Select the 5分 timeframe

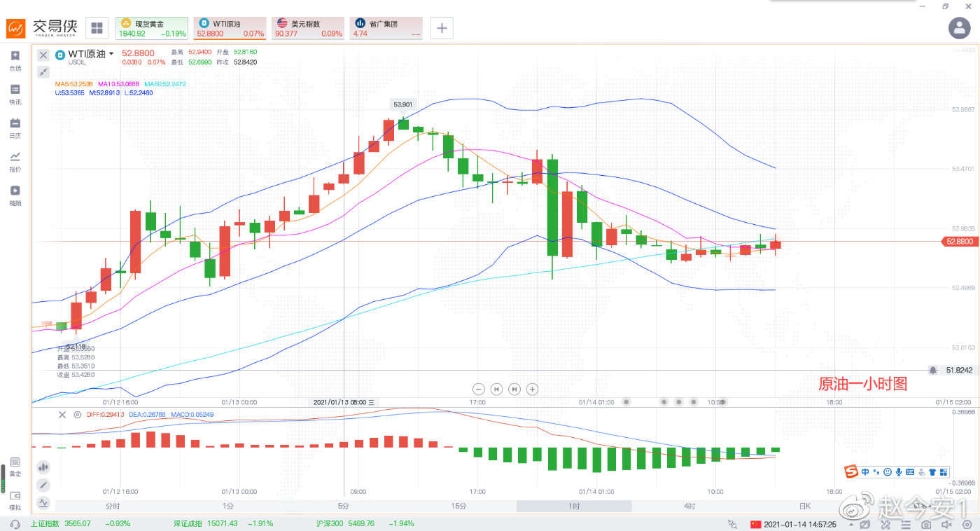(343, 506)
